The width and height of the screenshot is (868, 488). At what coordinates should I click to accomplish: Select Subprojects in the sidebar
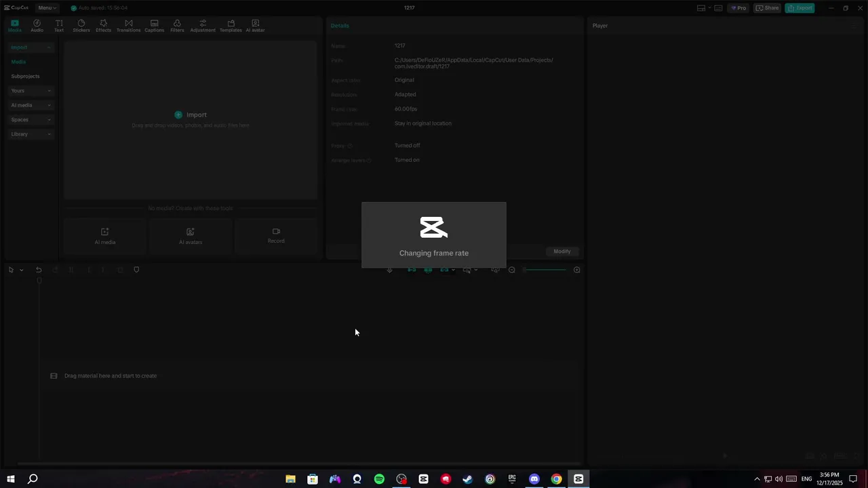click(25, 76)
